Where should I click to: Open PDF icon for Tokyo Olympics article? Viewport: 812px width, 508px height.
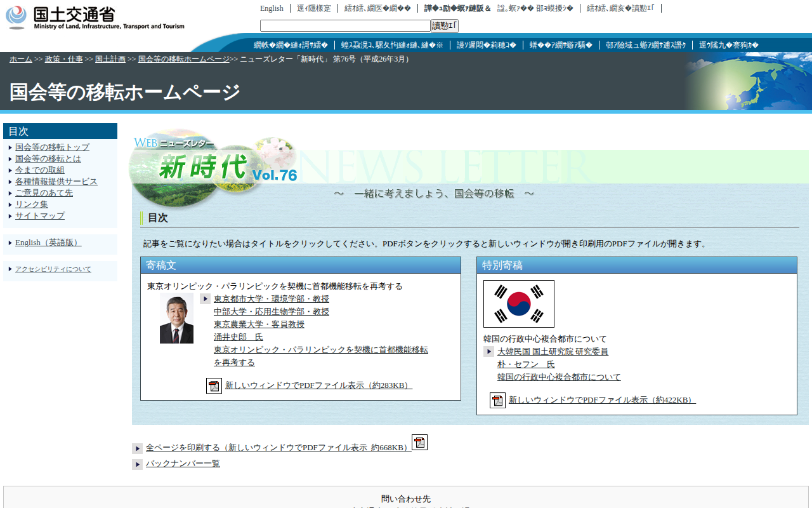[214, 385]
